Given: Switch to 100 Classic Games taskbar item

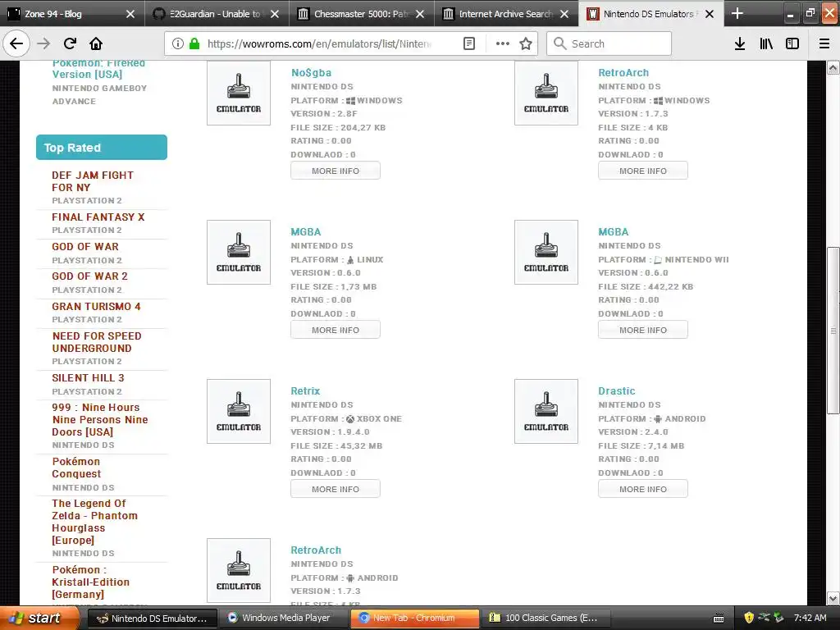Looking at the screenshot, I should pyautogui.click(x=546, y=618).
